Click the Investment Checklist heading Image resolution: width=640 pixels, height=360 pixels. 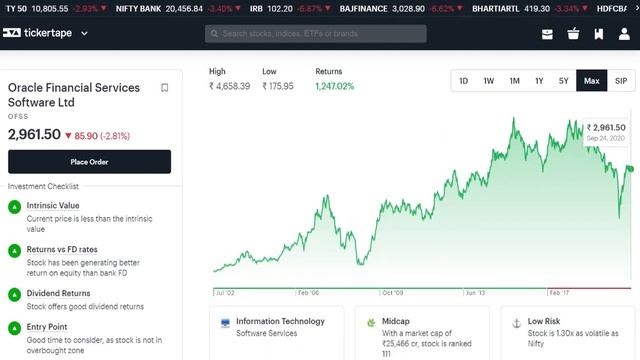43,186
